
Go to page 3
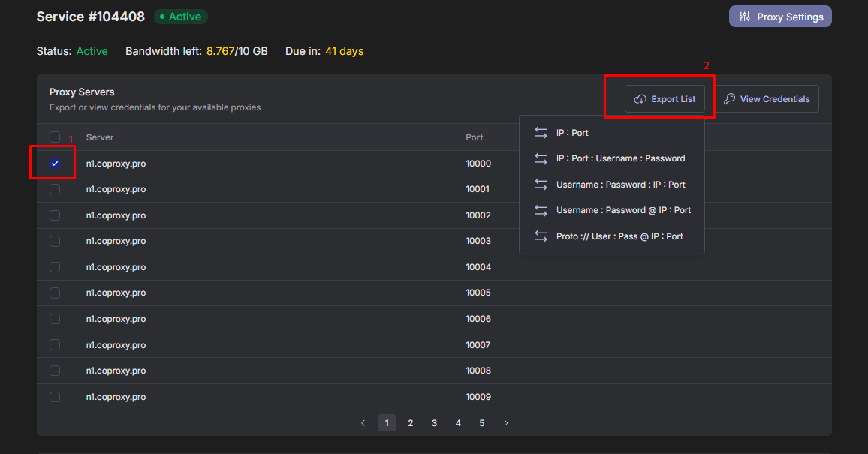[435, 423]
